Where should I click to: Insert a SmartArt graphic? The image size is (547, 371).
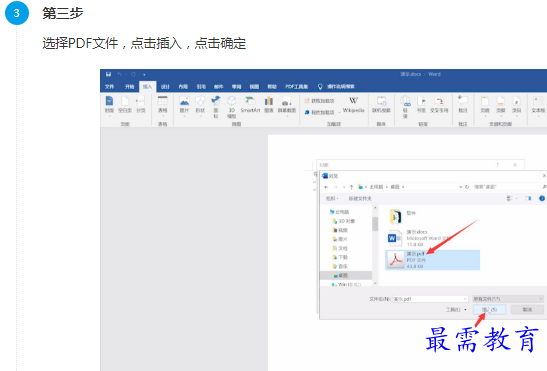[250, 105]
